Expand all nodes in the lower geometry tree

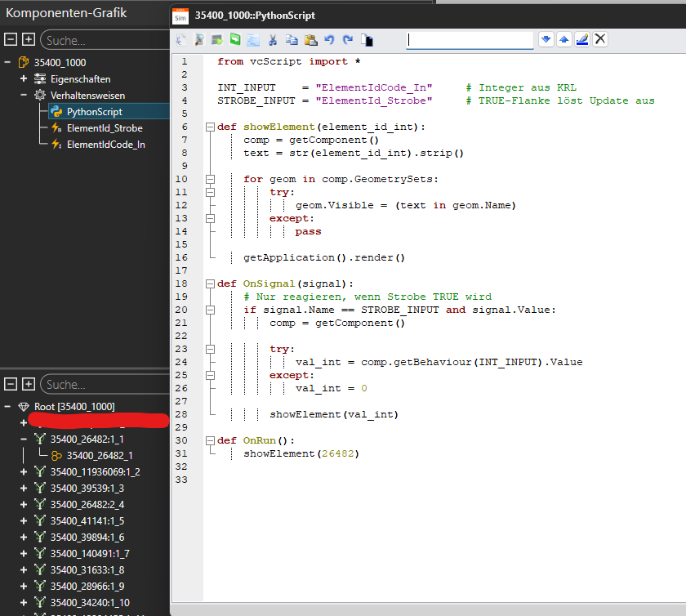(x=29, y=384)
